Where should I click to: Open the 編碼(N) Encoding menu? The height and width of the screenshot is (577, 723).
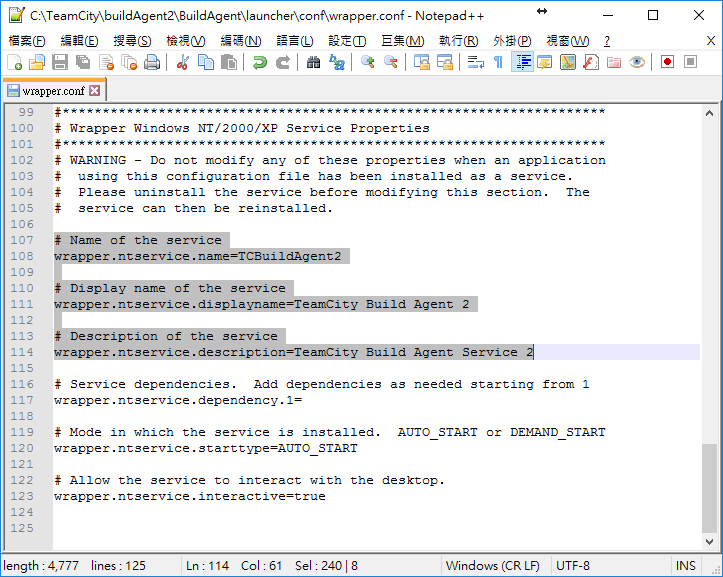pos(241,41)
